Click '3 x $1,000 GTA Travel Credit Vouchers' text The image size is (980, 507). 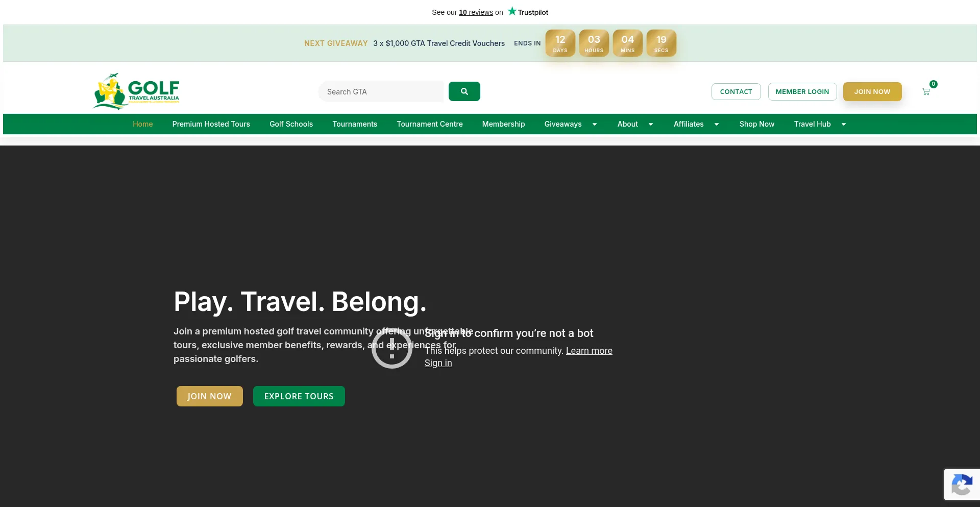point(439,43)
